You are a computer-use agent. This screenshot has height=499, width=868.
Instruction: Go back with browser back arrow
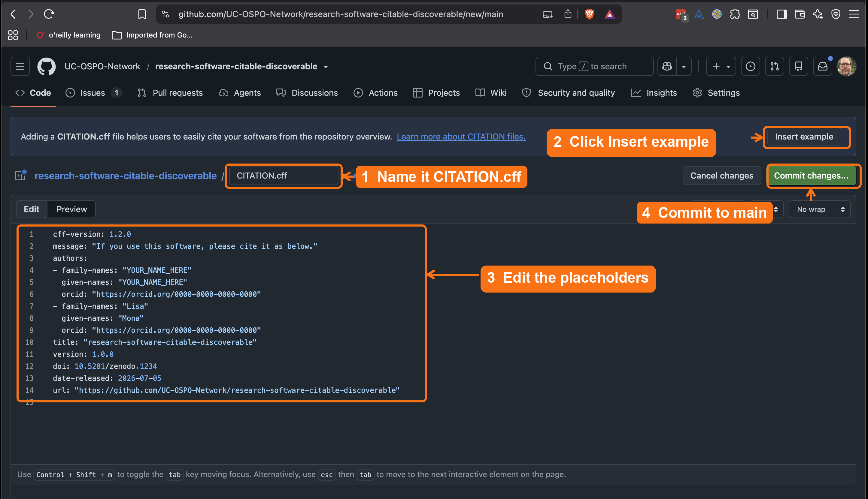[14, 14]
